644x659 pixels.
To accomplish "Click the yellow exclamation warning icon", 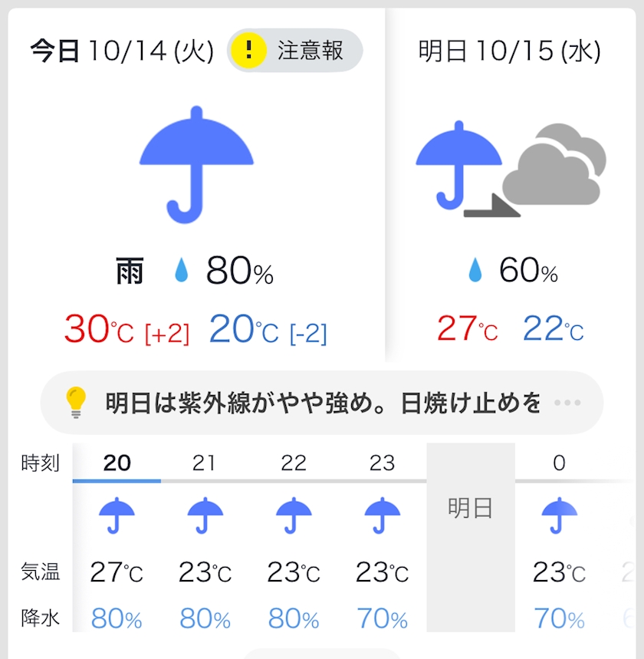I will 248,51.
